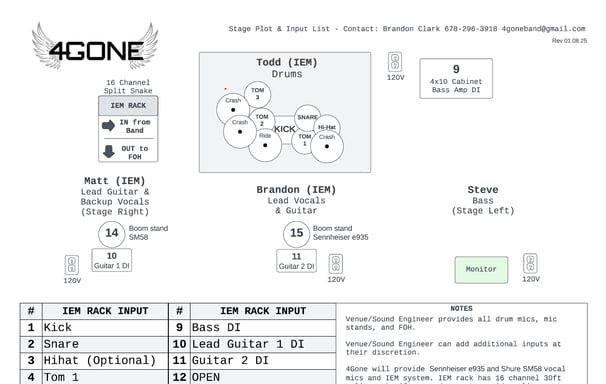Image resolution: width=606 pixels, height=384 pixels.
Task: Click the Boom stand SM58 label
Action: (148, 233)
